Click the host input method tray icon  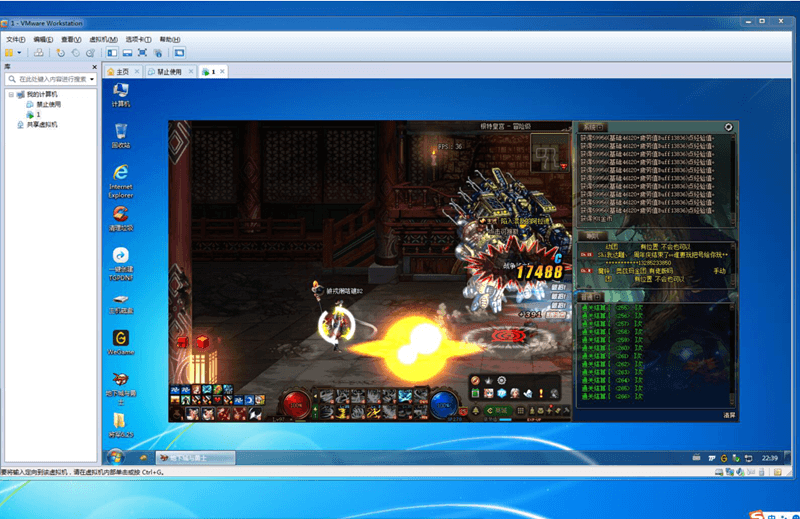757,515
